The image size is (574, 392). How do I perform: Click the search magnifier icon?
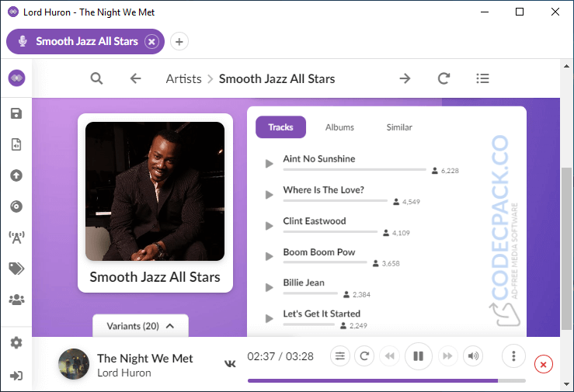[x=96, y=78]
